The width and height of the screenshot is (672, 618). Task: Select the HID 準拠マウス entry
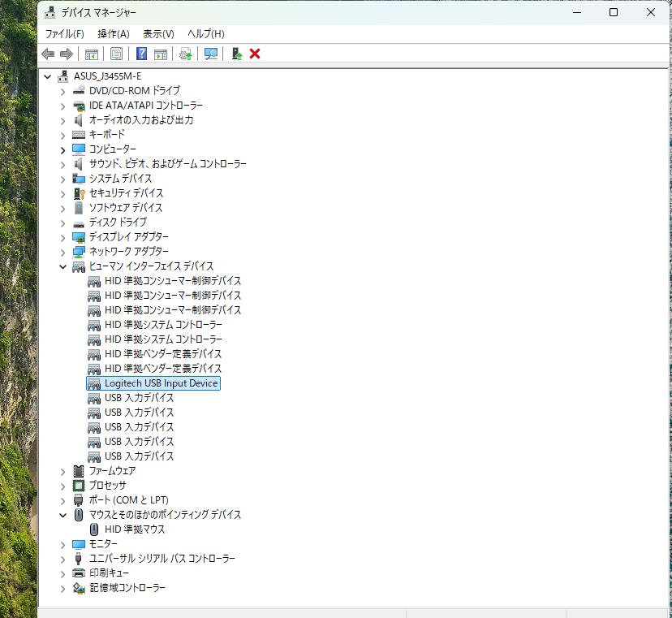pyautogui.click(x=135, y=529)
